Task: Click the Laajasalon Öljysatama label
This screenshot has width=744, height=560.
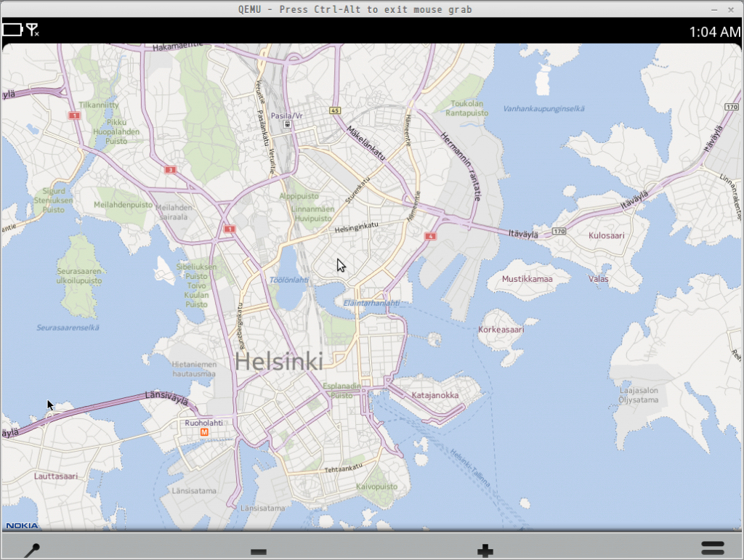Action: 639,395
